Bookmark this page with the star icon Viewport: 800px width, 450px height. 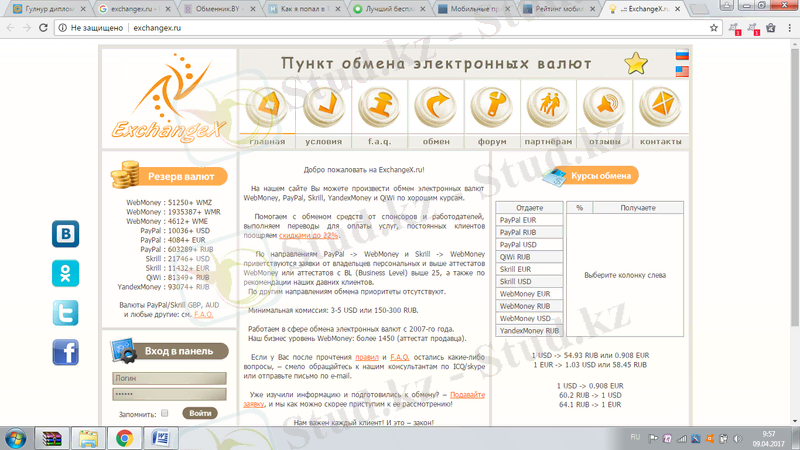713,28
